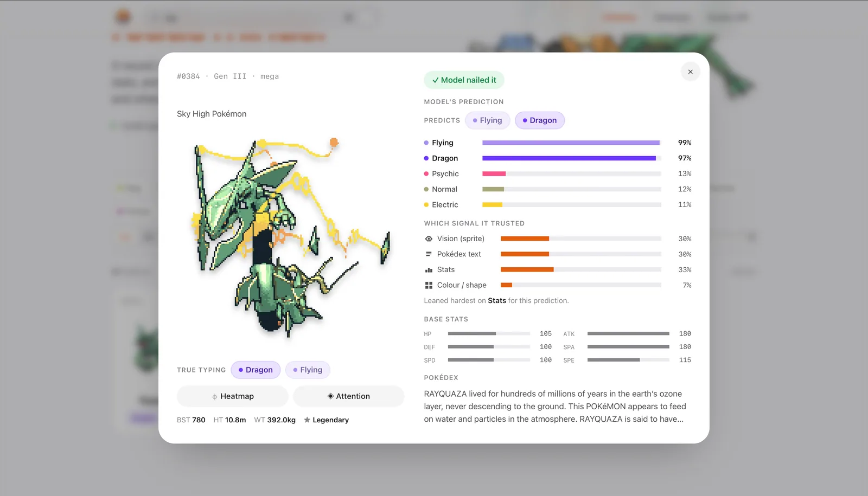Click the olive dot beside Normal row

426,189
